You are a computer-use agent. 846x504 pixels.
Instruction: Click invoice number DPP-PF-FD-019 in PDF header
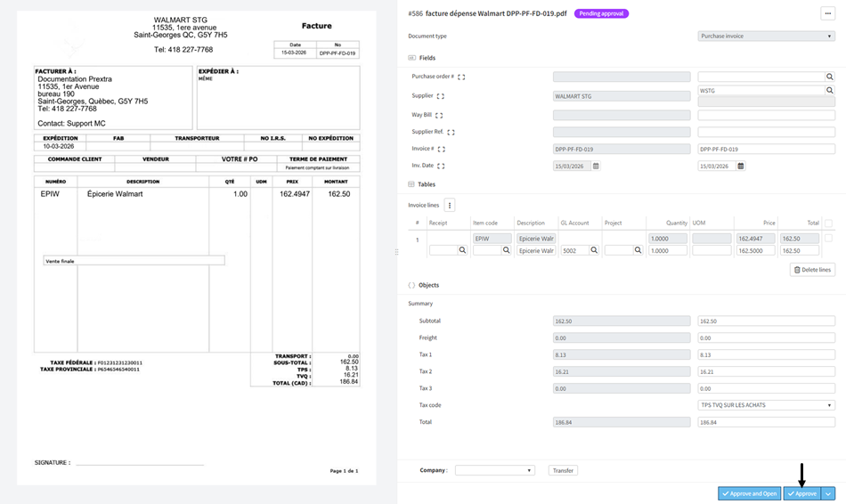coord(338,53)
